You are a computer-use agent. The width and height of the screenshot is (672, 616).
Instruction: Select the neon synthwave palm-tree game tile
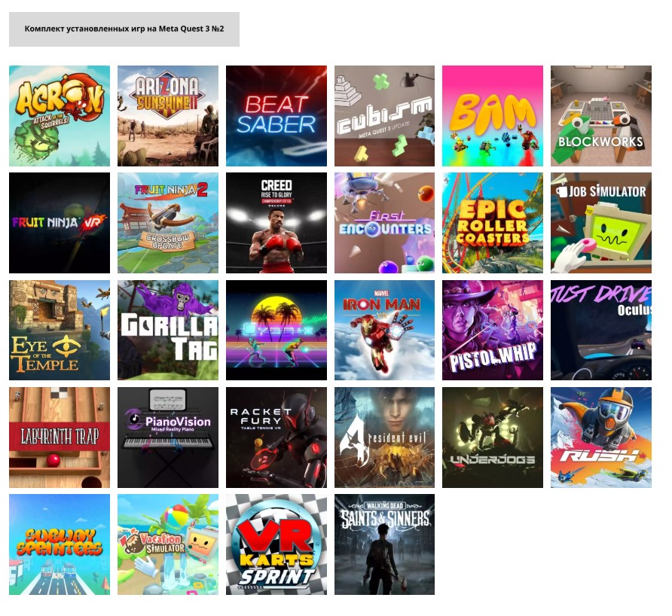[276, 331]
